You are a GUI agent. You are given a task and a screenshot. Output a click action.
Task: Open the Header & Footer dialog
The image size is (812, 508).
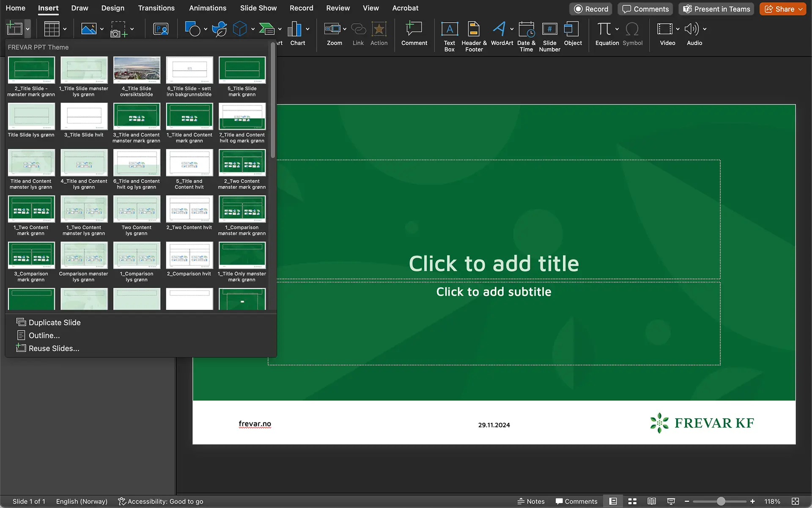click(x=474, y=30)
